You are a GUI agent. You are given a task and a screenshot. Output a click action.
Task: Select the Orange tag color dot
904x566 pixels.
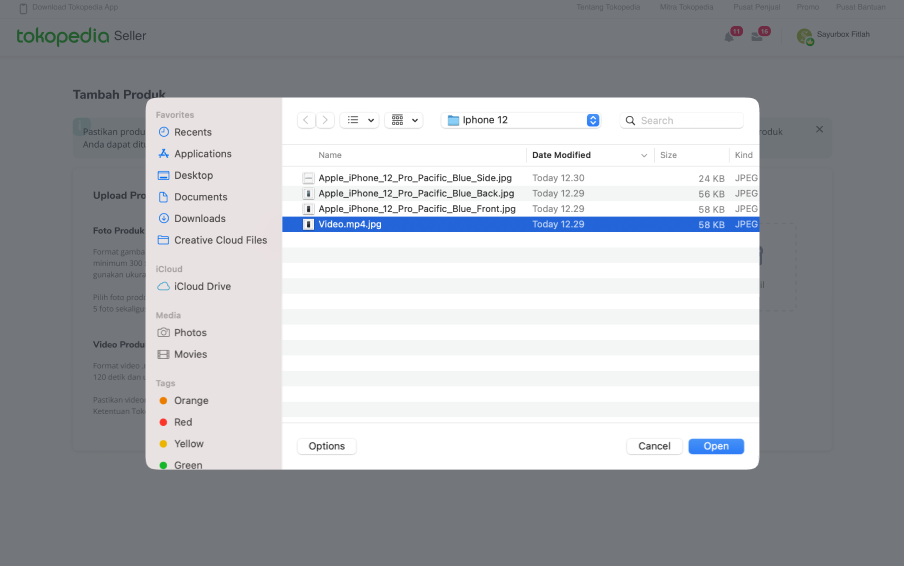pos(163,400)
